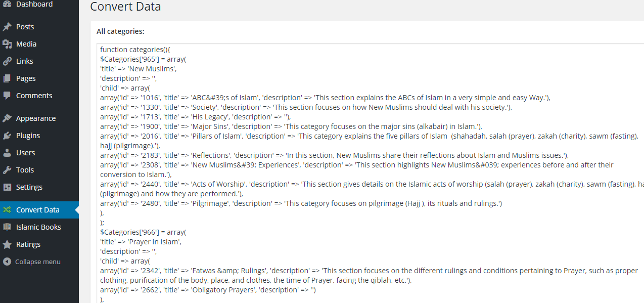Click the Ratings star icon
The height and width of the screenshot is (303, 644).
pos(7,244)
